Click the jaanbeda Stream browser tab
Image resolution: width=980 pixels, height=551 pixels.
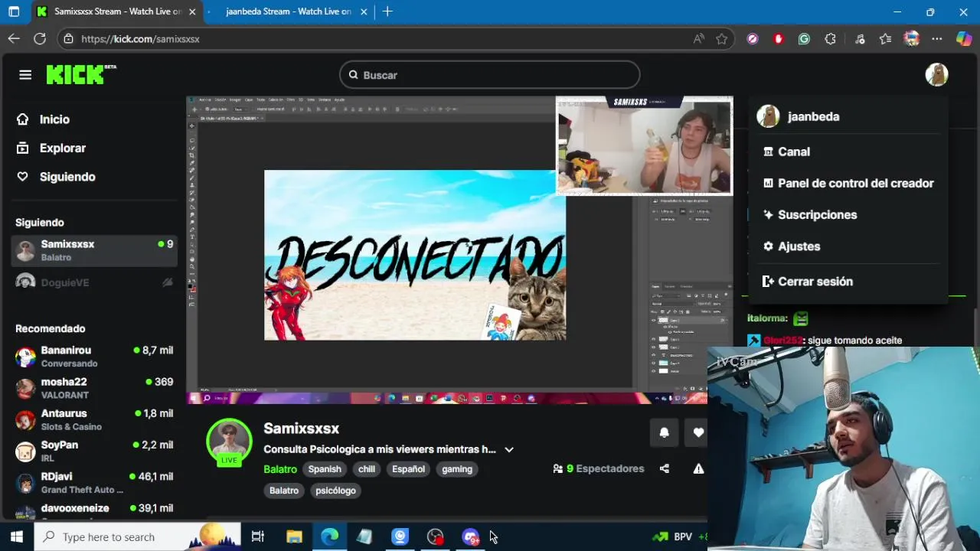(x=288, y=11)
